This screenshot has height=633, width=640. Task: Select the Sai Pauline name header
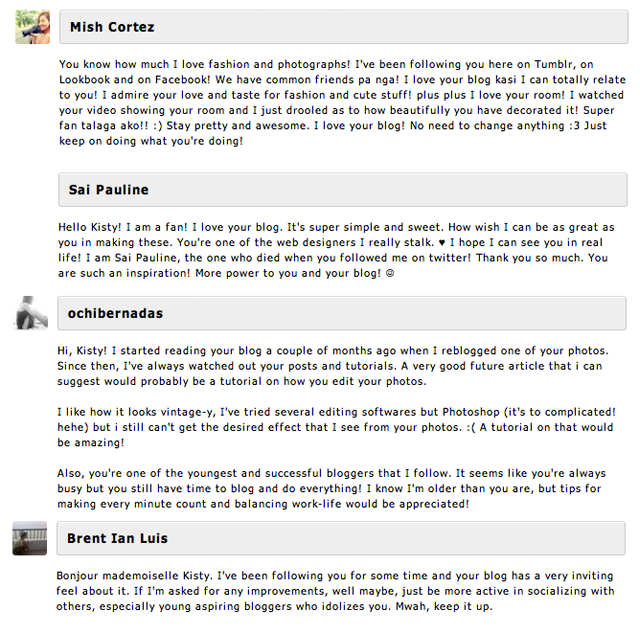(109, 189)
